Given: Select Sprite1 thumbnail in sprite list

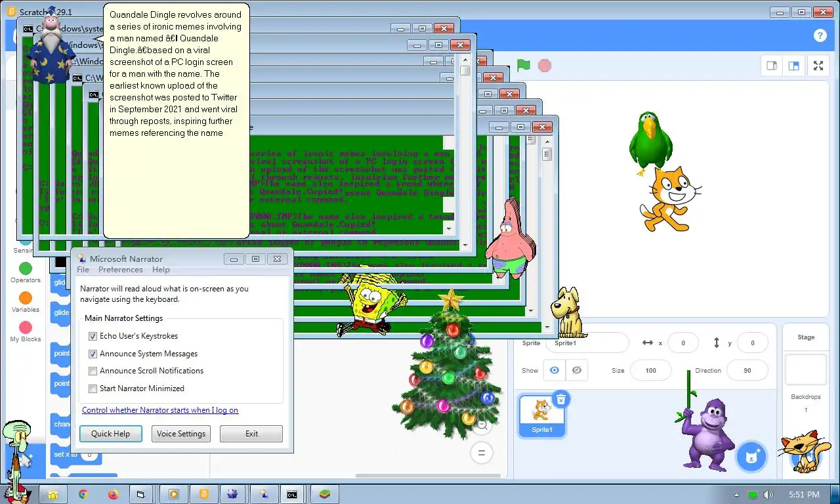Looking at the screenshot, I should click(x=542, y=414).
